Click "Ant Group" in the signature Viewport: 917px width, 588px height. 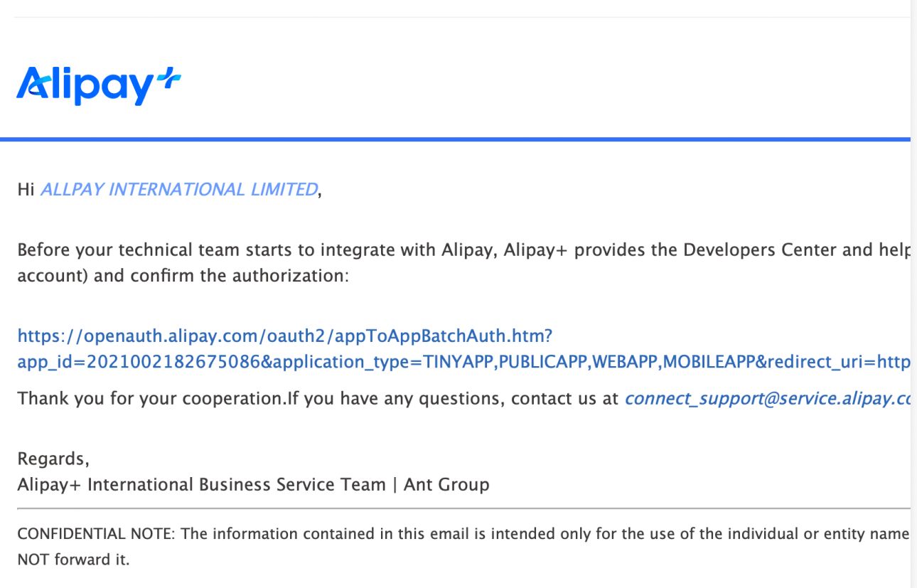(446, 485)
